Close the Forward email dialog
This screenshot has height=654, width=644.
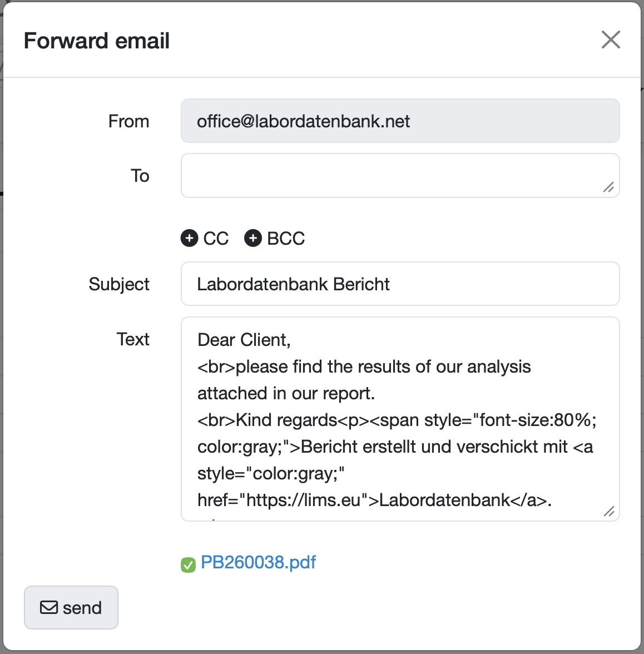tap(611, 39)
